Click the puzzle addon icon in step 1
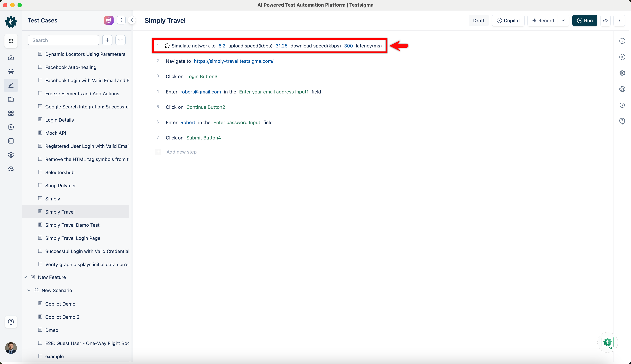 coord(167,45)
